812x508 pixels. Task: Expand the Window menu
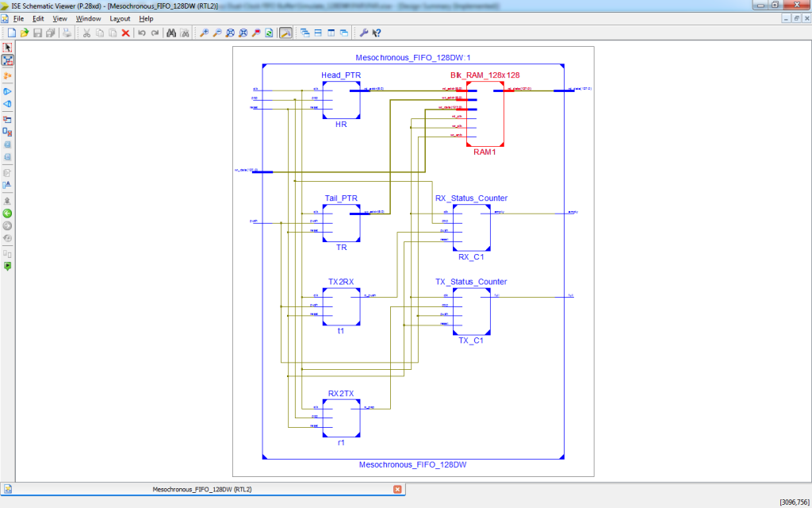[x=88, y=18]
